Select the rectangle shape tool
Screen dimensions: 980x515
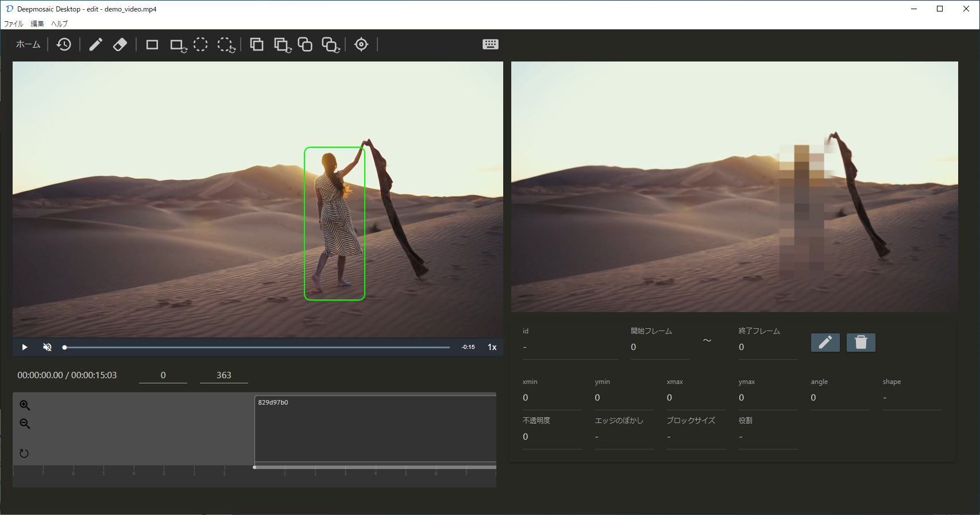click(x=152, y=44)
